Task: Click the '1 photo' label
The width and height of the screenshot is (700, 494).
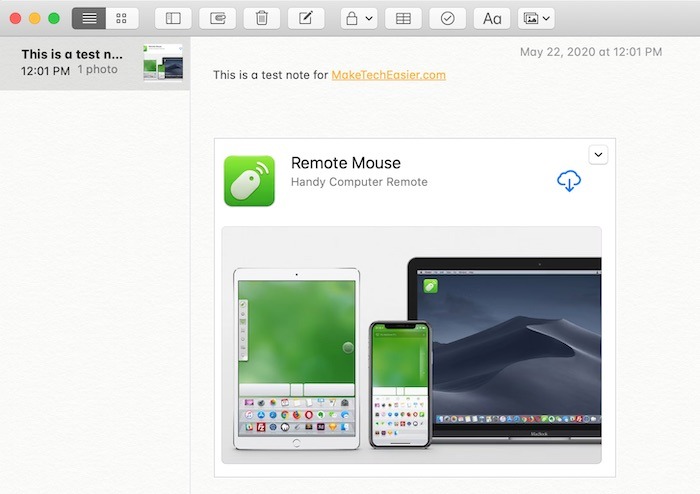Action: click(x=97, y=69)
